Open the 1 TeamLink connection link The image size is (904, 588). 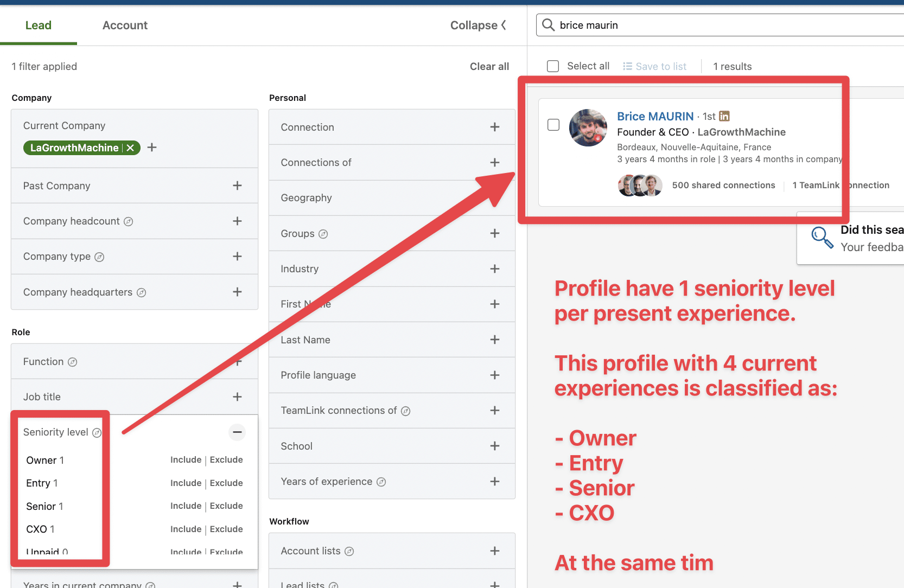point(841,185)
